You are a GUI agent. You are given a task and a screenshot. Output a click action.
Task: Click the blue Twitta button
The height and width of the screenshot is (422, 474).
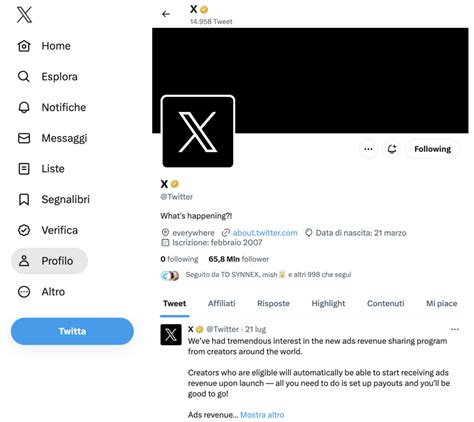(x=72, y=331)
